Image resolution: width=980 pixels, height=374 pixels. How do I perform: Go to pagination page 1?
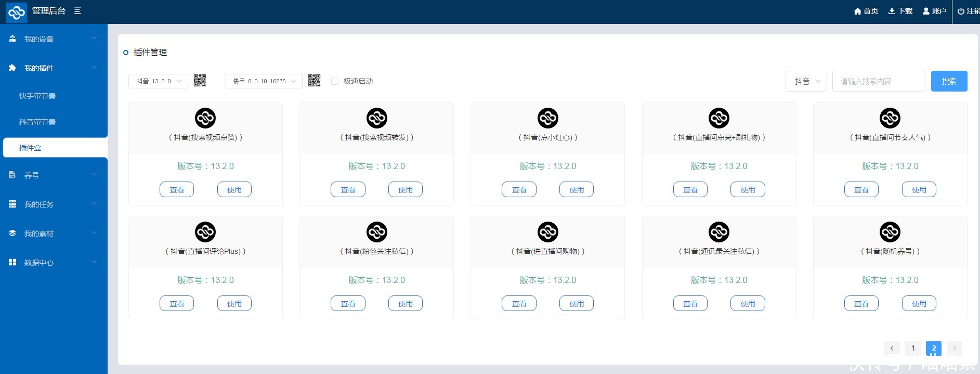tap(913, 348)
